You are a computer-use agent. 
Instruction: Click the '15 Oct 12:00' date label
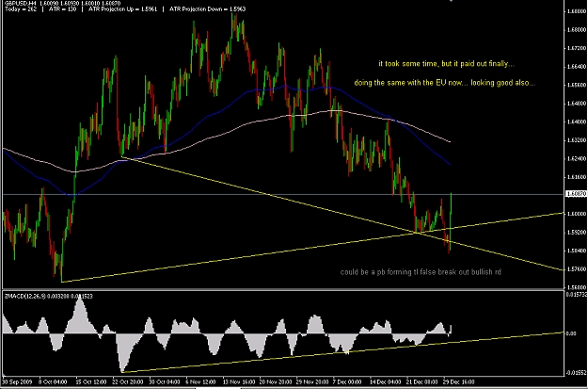coord(90,382)
